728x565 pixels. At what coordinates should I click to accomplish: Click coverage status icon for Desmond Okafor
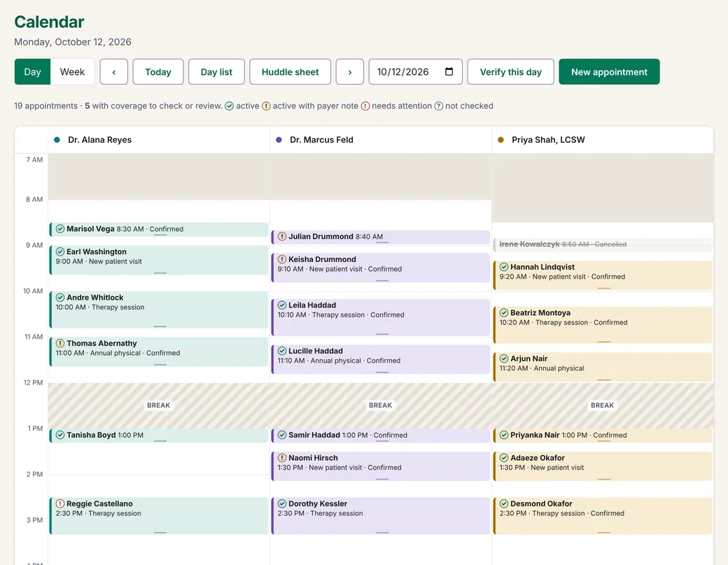504,503
